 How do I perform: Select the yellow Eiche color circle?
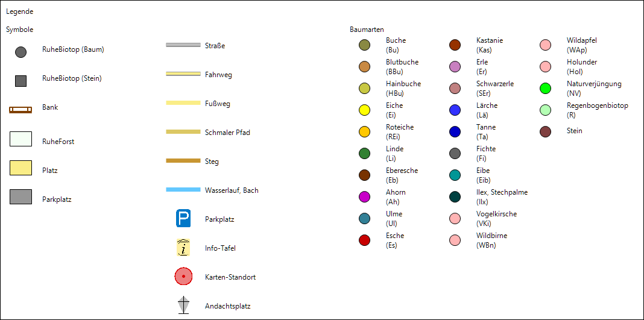click(364, 110)
